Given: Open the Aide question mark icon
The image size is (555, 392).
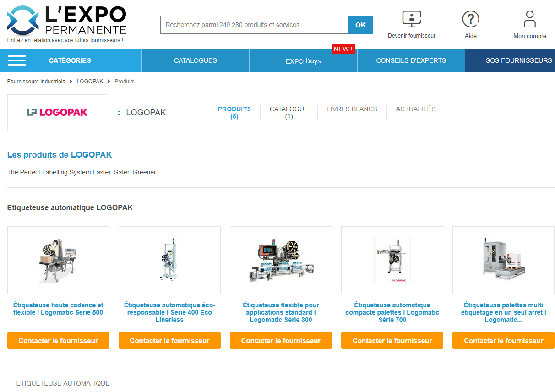Looking at the screenshot, I should click(x=471, y=19).
